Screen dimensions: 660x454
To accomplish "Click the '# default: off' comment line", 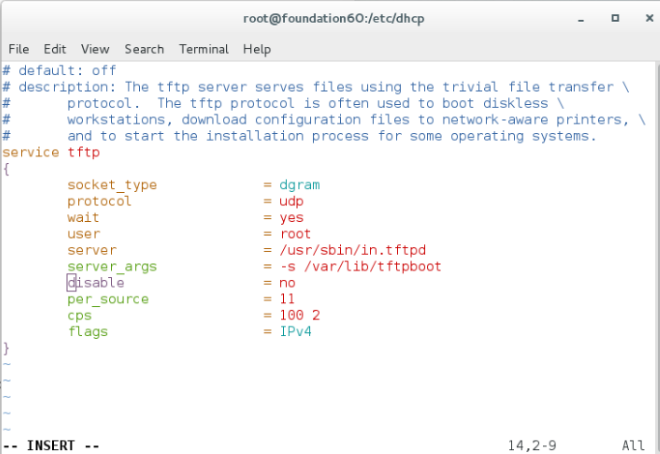I will (x=59, y=70).
